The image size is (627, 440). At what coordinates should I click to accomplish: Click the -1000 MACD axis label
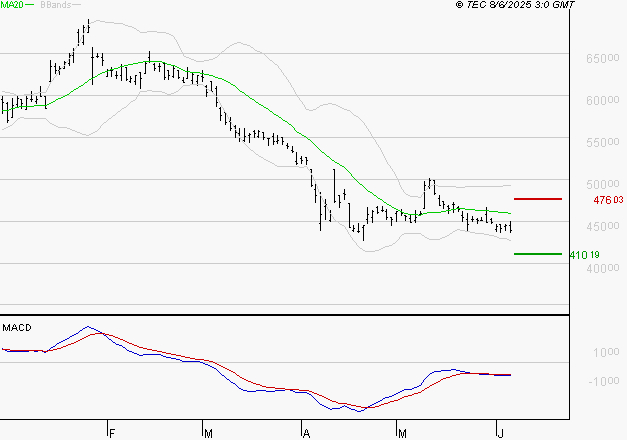click(604, 381)
